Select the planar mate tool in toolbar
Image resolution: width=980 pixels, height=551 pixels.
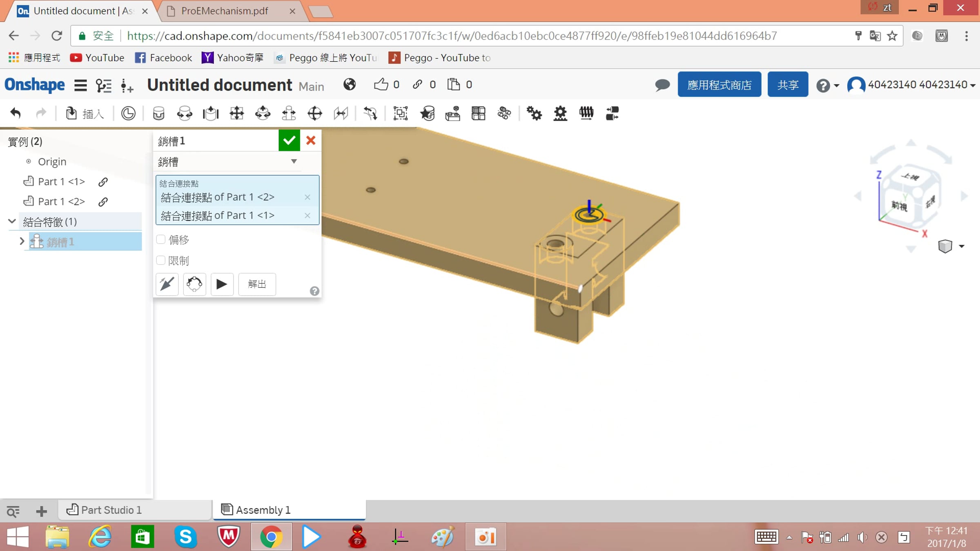click(x=236, y=113)
